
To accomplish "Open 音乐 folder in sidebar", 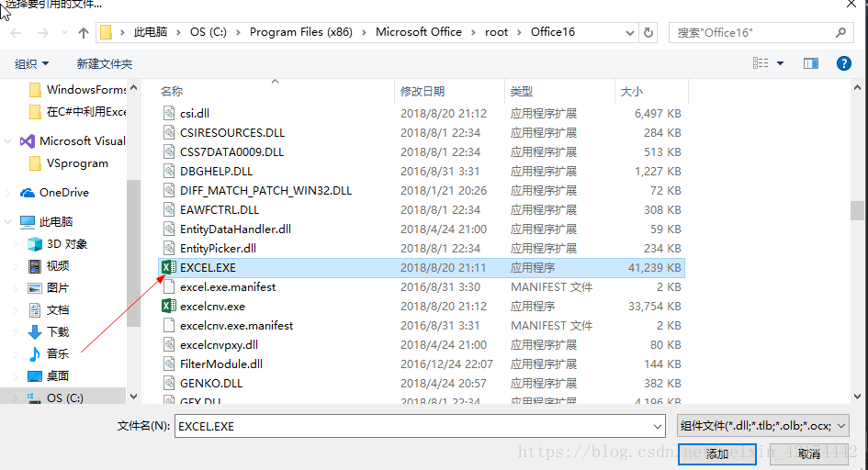I will coord(49,354).
